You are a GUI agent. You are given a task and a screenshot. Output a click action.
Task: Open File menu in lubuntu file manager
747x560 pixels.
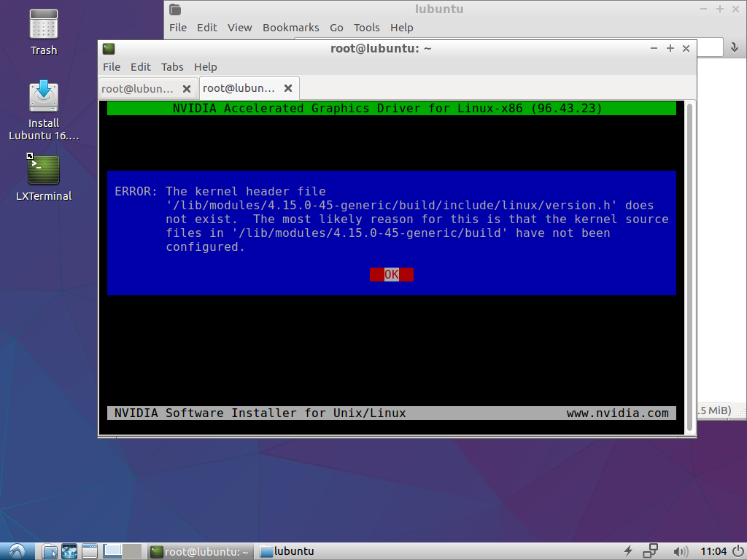pyautogui.click(x=178, y=28)
